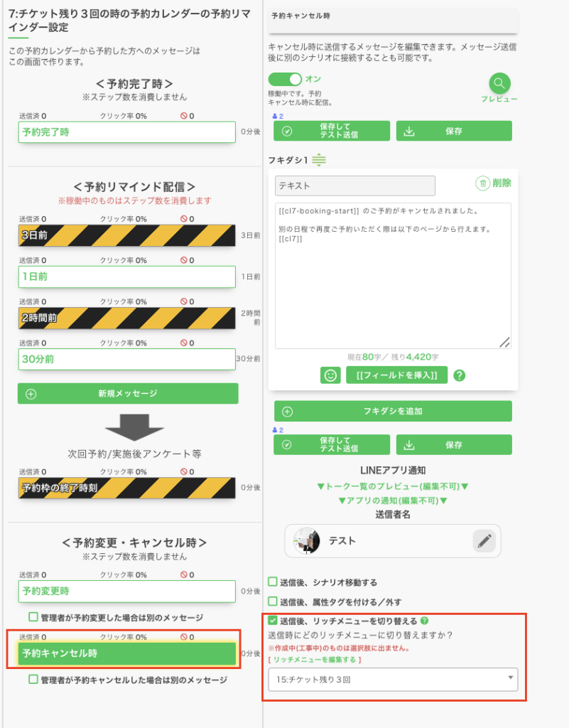Select the 1日前 reminder item
This screenshot has width=569, height=728.
tap(126, 277)
